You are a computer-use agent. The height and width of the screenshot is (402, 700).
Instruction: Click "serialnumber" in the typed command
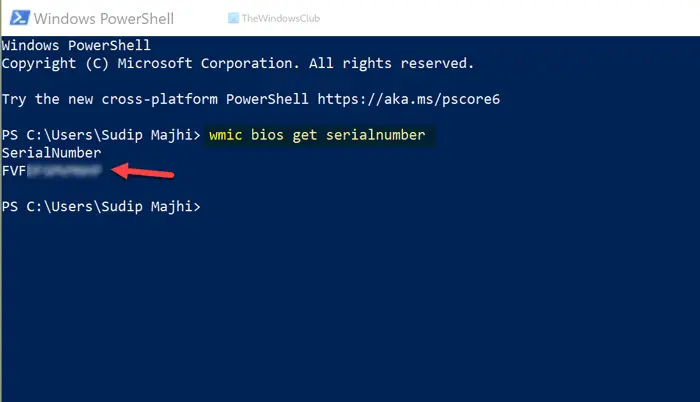(x=381, y=135)
